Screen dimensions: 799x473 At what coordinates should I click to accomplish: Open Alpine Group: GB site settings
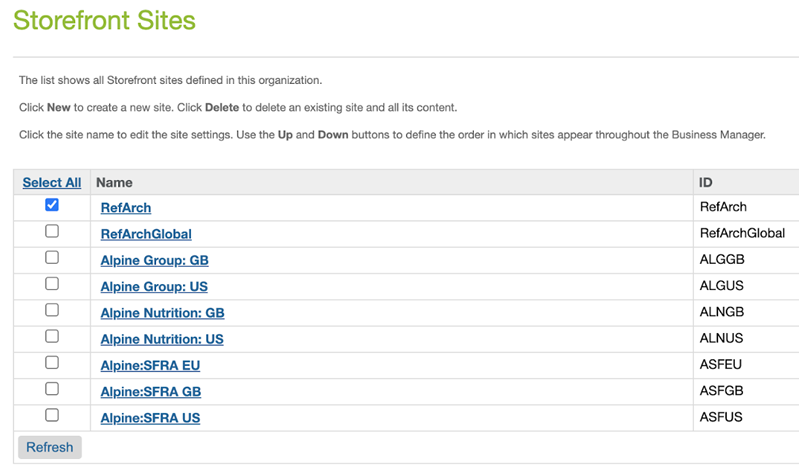154,260
